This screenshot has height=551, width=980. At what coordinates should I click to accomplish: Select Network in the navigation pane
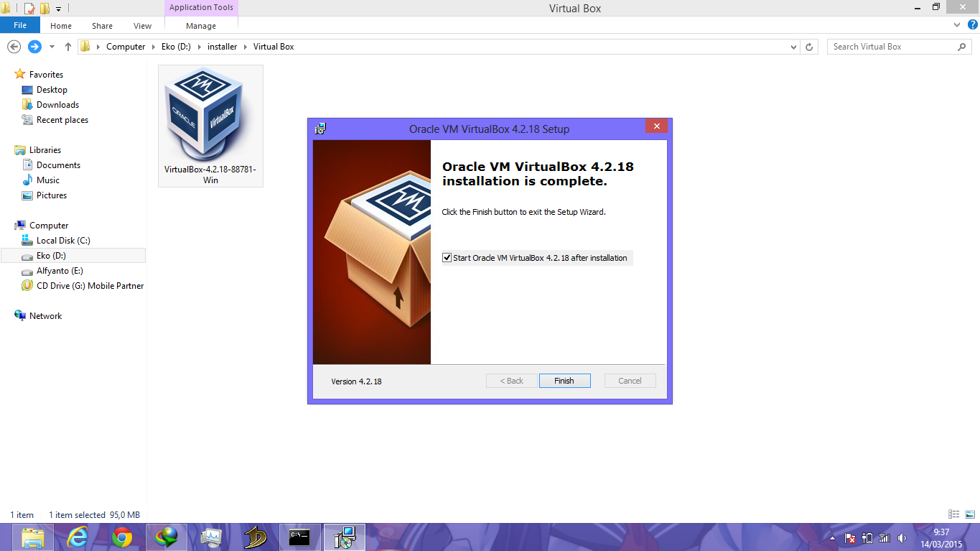[45, 316]
